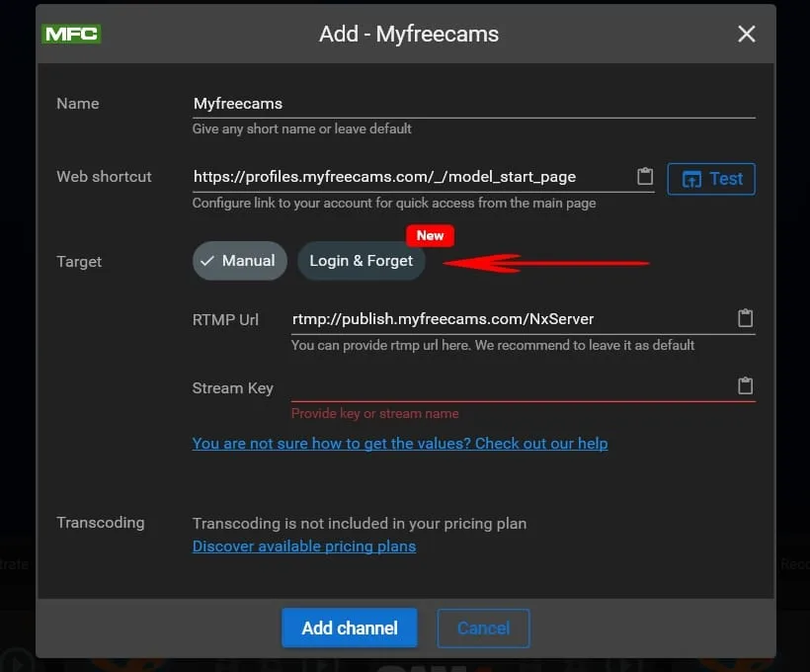Click the 'Give any short name' hint

(x=301, y=128)
